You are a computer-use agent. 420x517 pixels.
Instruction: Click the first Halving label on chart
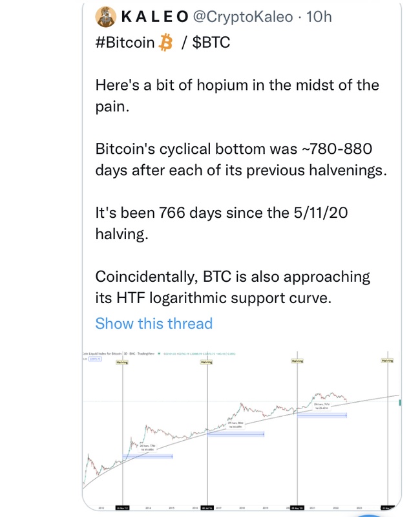(122, 363)
